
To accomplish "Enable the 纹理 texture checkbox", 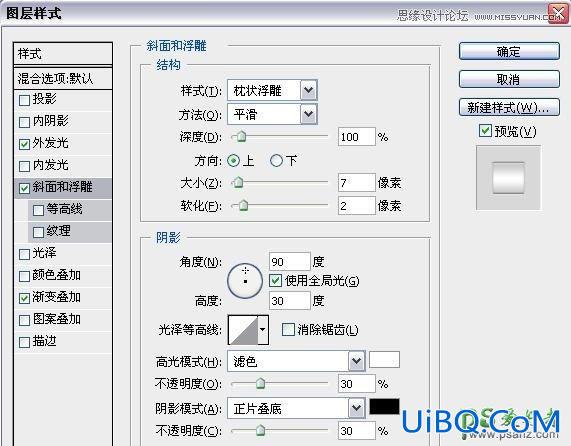I will coord(38,232).
